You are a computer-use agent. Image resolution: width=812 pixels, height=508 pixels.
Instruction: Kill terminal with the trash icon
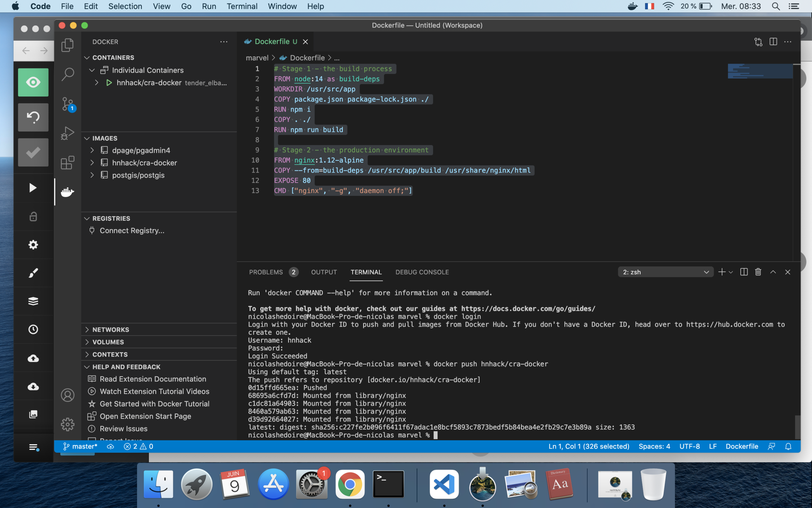coord(758,272)
